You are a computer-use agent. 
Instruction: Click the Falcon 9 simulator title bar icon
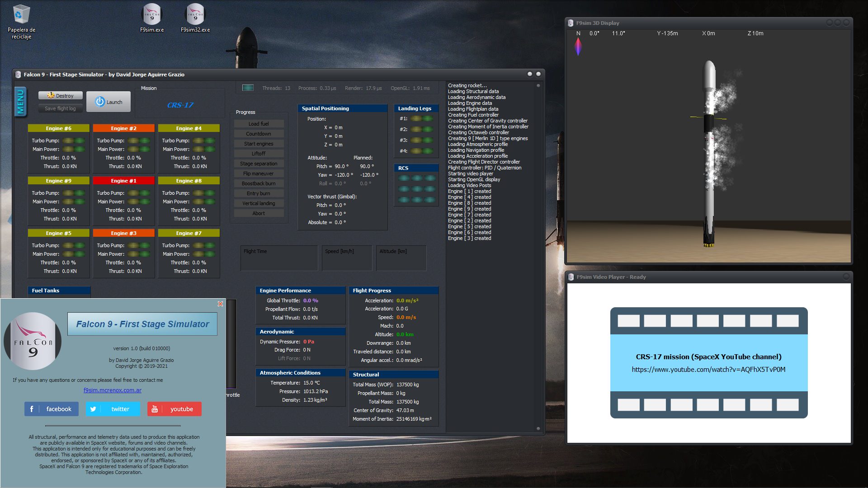click(x=18, y=75)
